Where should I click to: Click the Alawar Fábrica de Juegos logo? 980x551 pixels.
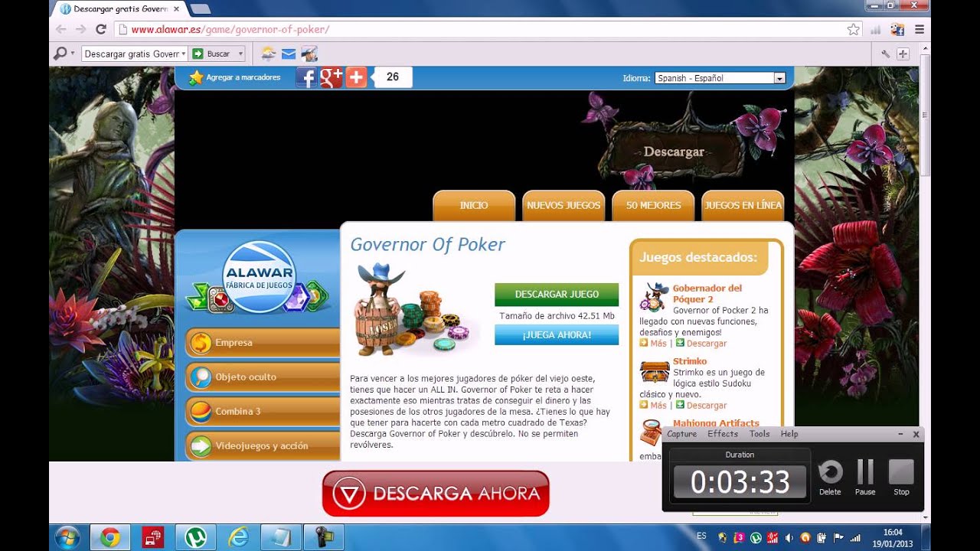point(259,277)
